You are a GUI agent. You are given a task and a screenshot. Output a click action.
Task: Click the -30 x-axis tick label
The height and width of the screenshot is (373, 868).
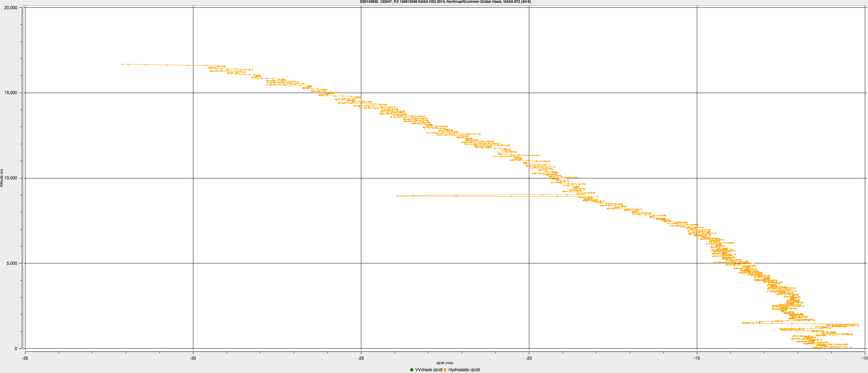click(x=193, y=358)
